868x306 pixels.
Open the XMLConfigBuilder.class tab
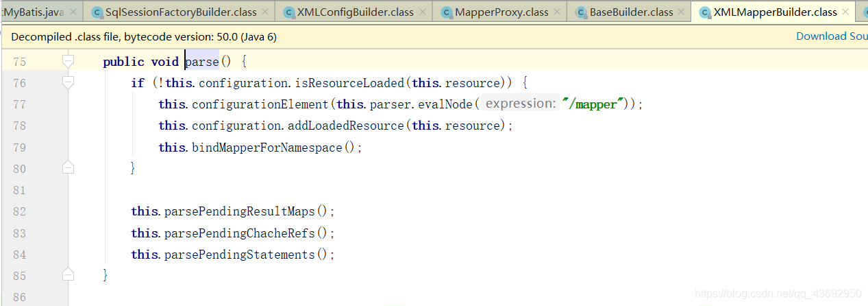coord(354,12)
